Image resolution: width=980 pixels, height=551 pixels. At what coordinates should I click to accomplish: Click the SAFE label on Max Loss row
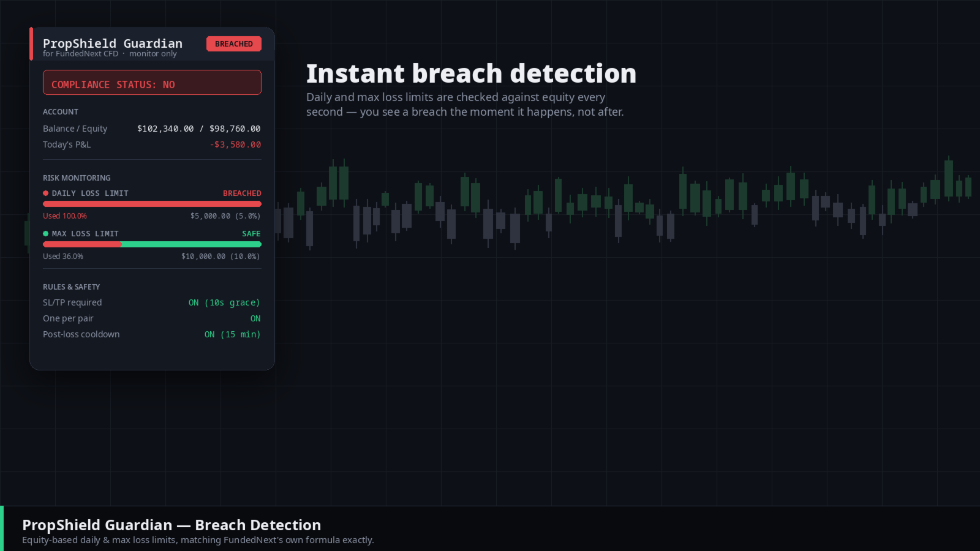point(251,234)
